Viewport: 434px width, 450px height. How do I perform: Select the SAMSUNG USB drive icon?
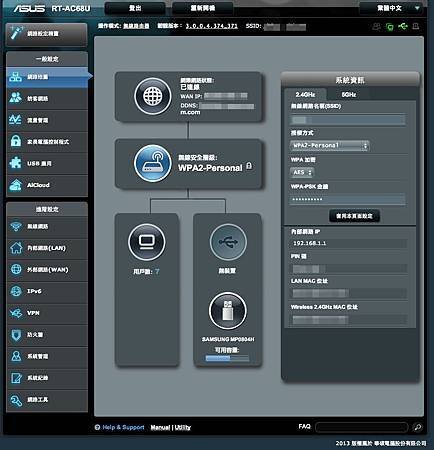[228, 310]
